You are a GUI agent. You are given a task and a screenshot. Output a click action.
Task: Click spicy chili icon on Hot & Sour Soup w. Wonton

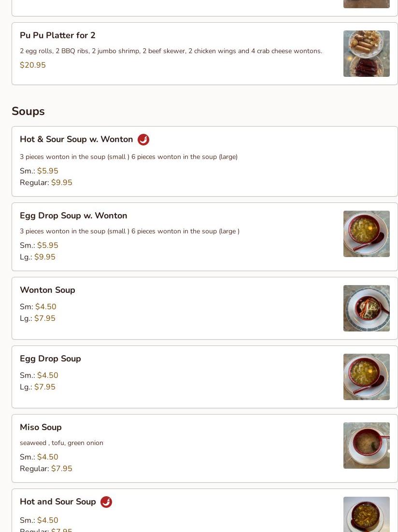click(x=143, y=140)
